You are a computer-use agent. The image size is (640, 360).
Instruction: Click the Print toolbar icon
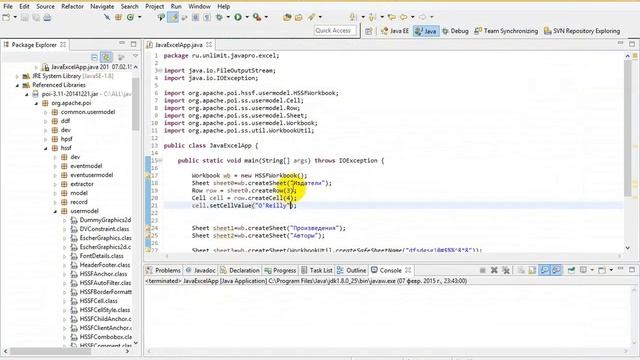pyautogui.click(x=47, y=17)
